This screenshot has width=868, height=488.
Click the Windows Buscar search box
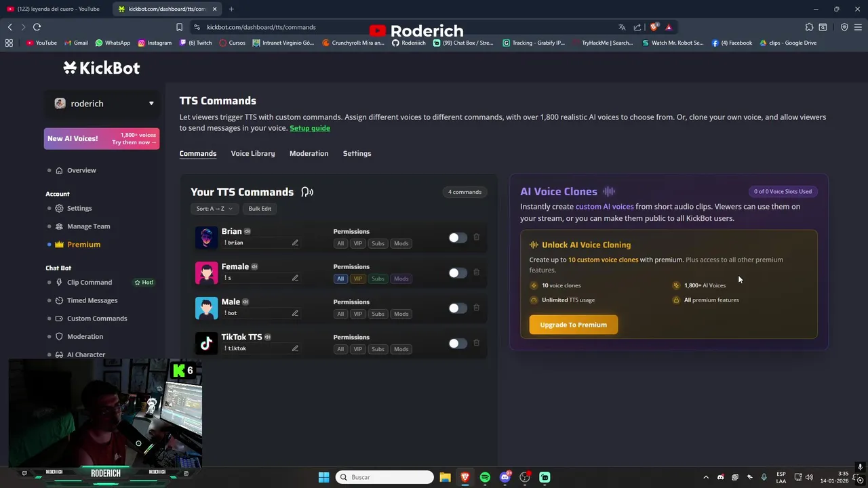[x=385, y=477]
